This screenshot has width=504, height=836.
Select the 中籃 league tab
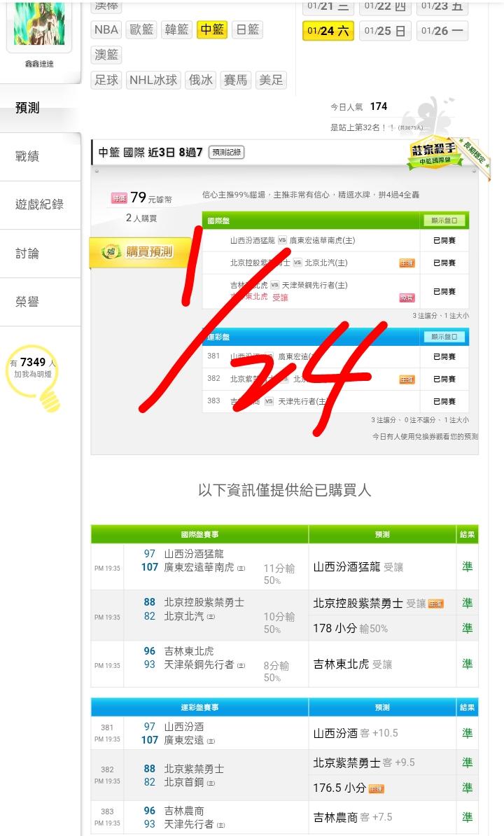coord(212,29)
